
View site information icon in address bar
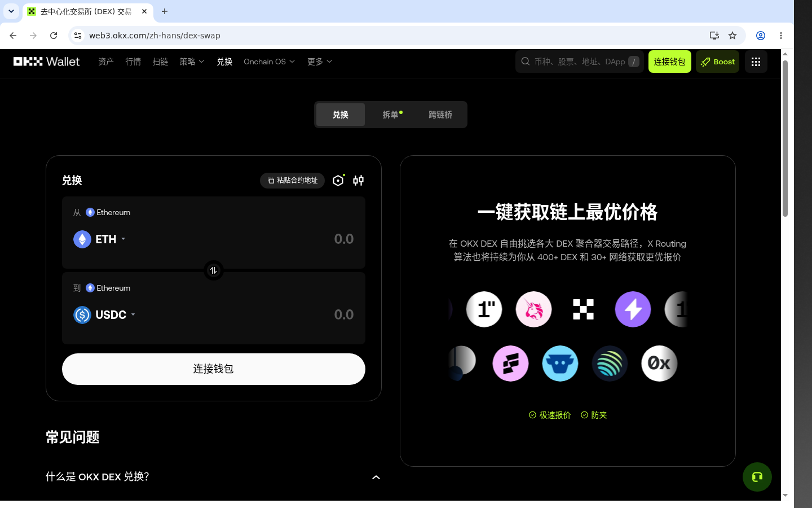click(78, 36)
